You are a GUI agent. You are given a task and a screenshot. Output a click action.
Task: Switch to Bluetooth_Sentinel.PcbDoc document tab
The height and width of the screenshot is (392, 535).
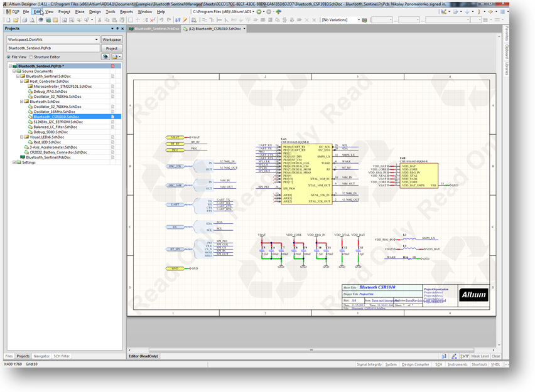click(154, 29)
